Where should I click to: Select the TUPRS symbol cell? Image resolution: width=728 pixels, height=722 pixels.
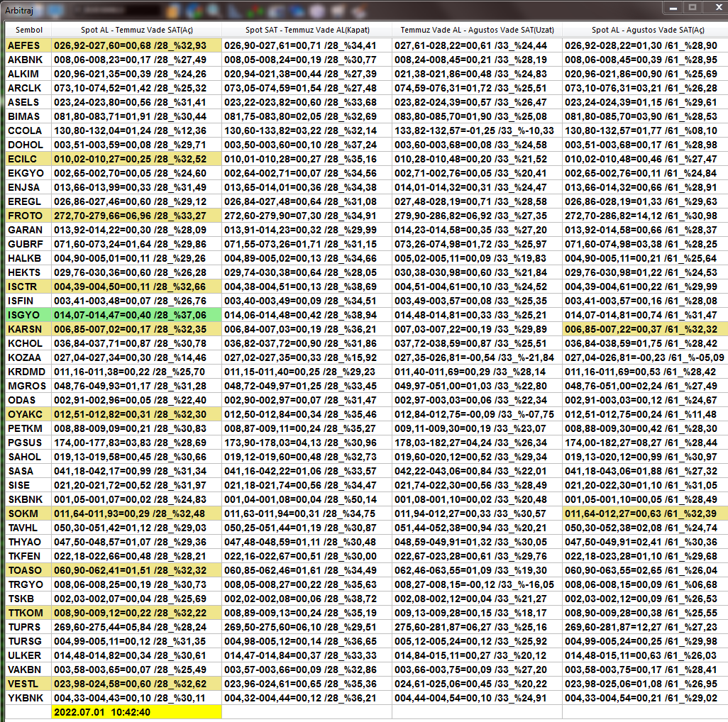click(28, 628)
